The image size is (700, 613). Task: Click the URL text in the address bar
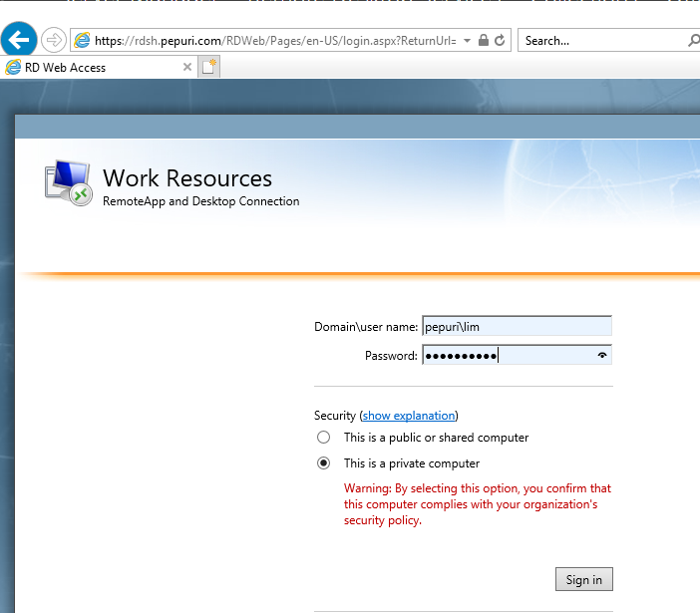[x=275, y=41]
